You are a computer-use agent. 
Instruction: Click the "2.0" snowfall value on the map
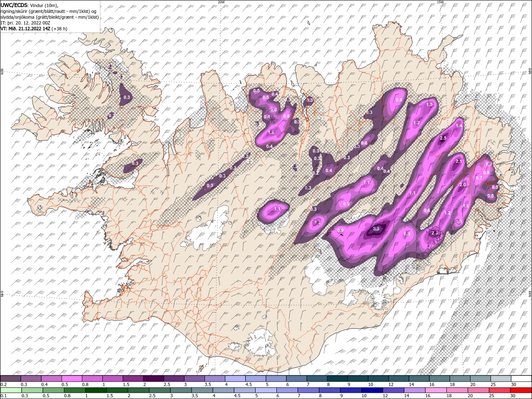pyautogui.click(x=462, y=185)
